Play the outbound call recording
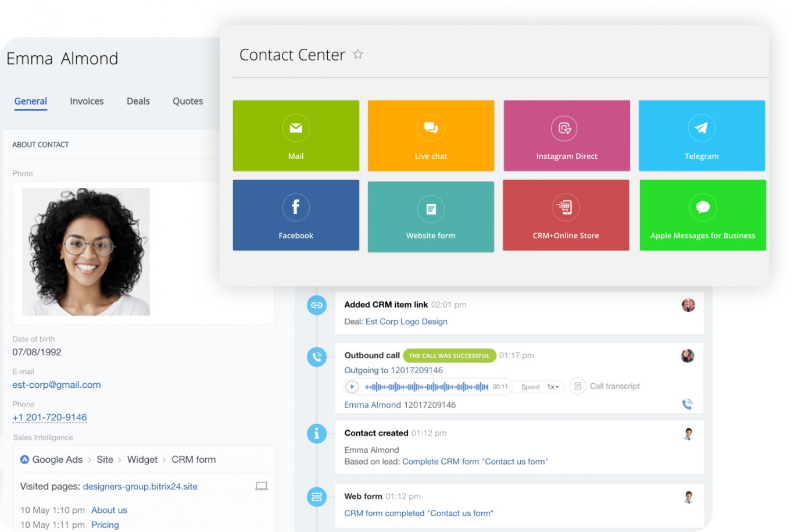The height and width of the screenshot is (532, 794). pyautogui.click(x=352, y=386)
